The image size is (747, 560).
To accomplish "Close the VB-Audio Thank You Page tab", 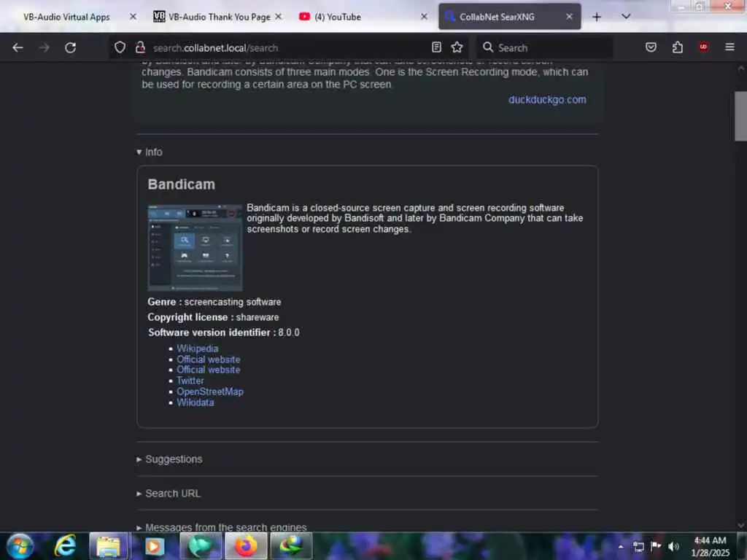I will (x=278, y=17).
